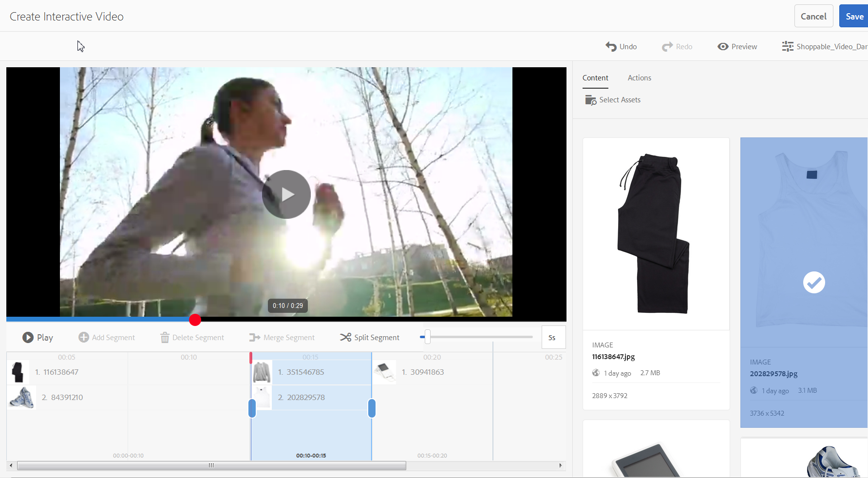Click the Select Assets folder icon
The height and width of the screenshot is (478, 868).
tap(590, 100)
